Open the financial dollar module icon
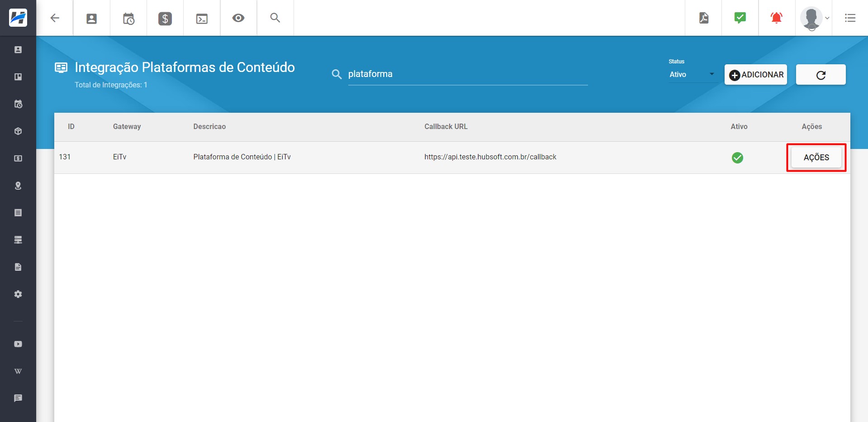The height and width of the screenshot is (422, 868). coord(165,18)
